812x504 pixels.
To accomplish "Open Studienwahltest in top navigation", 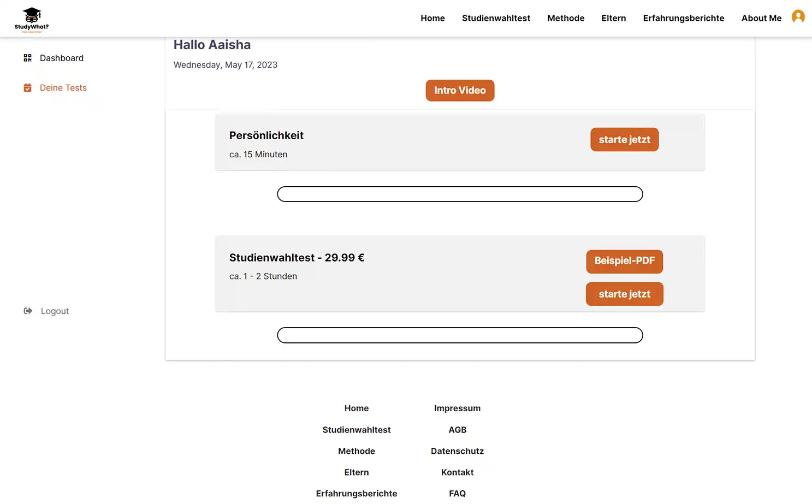I will coord(496,18).
